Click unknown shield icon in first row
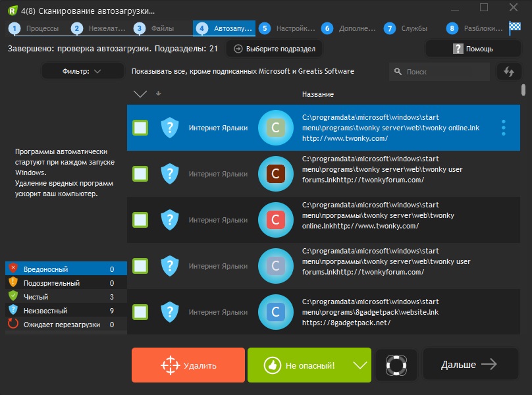The height and width of the screenshot is (395, 532). coord(170,128)
